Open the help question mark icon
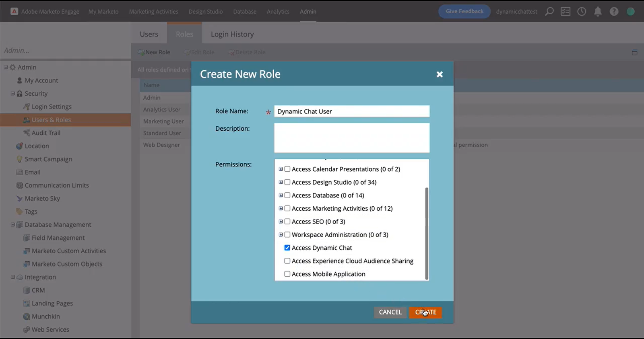Screen dimensions: 644x339 (x=614, y=12)
